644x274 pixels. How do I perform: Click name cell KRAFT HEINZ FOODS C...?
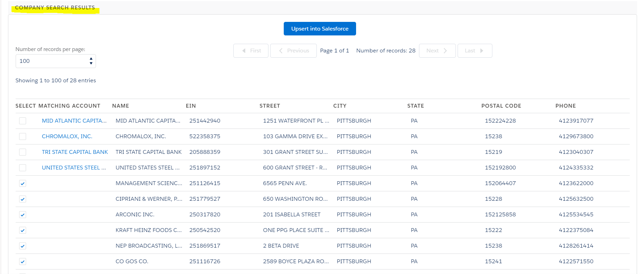click(x=148, y=230)
